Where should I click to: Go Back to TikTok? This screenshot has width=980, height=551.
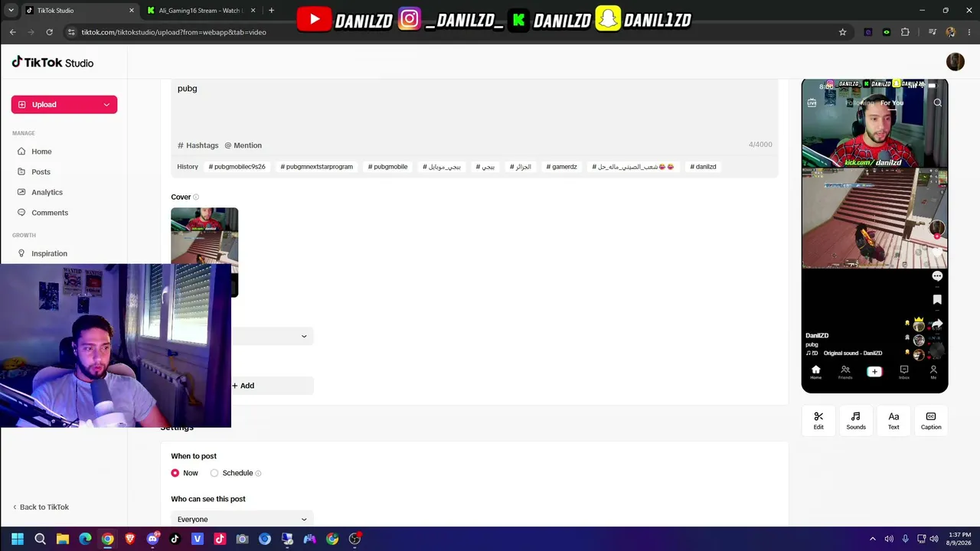click(41, 507)
